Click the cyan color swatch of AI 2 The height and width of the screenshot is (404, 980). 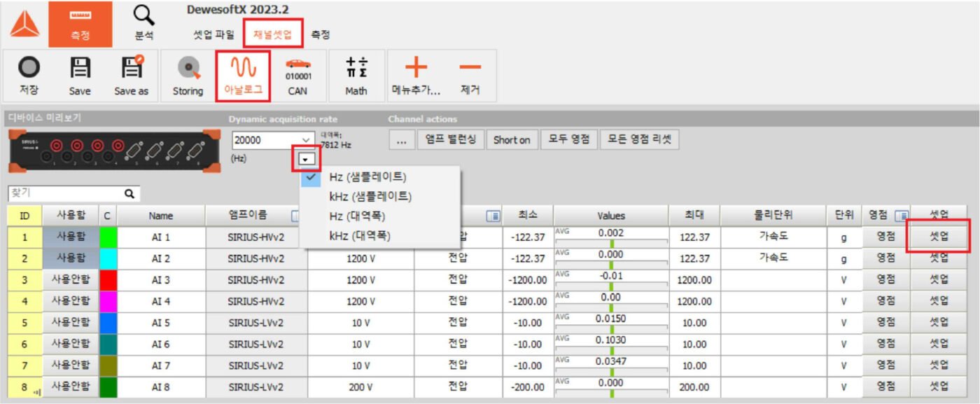tap(108, 258)
